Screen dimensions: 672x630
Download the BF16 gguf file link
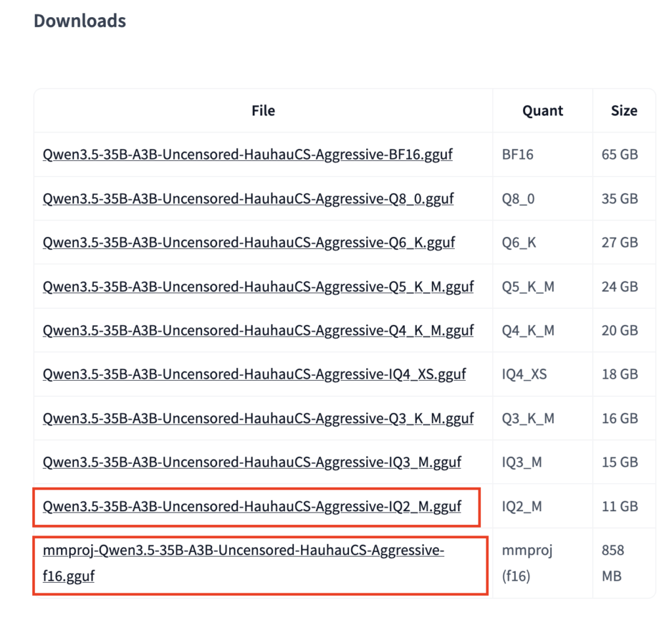point(247,155)
